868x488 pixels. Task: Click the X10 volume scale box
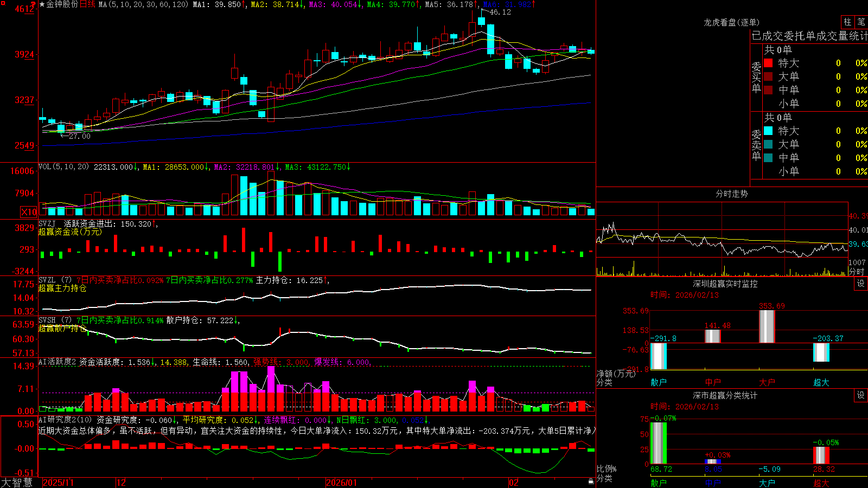point(29,212)
